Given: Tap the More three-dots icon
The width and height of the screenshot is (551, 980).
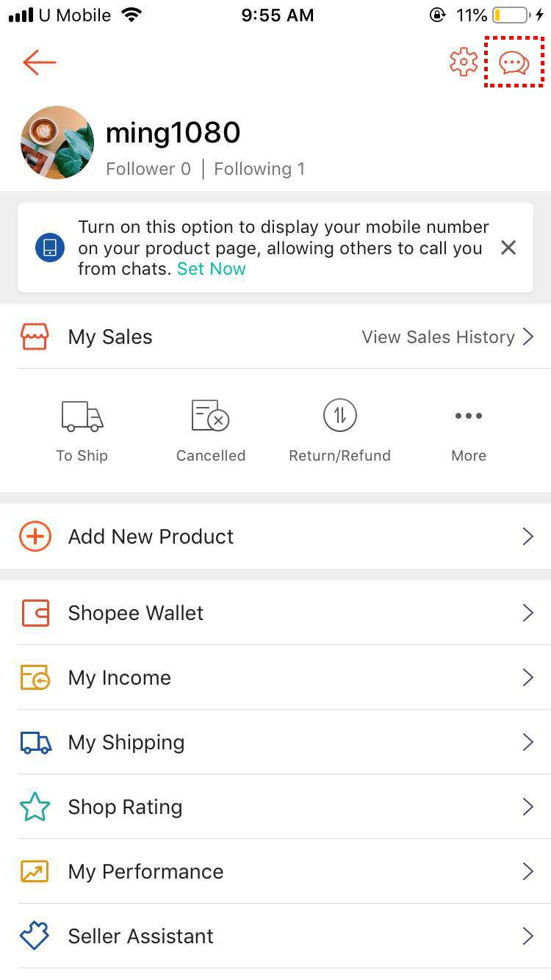Looking at the screenshot, I should 469,417.
